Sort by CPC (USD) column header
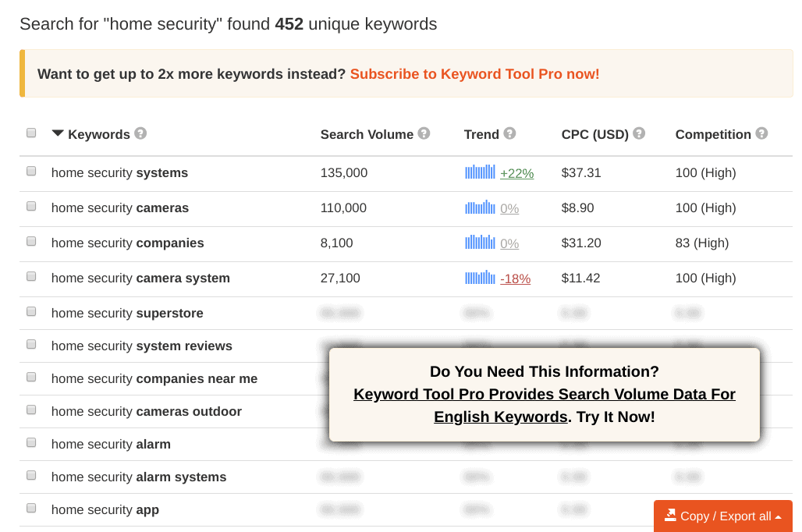The width and height of the screenshot is (802, 532). point(594,134)
